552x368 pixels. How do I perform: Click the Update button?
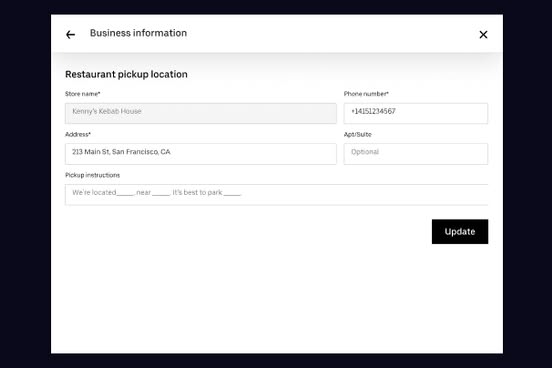click(x=460, y=232)
